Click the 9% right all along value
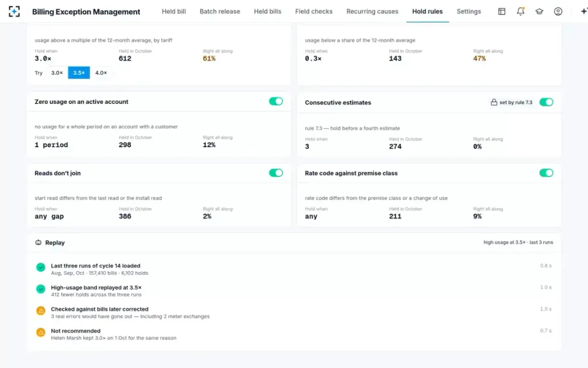The width and height of the screenshot is (588, 368). pyautogui.click(x=478, y=216)
